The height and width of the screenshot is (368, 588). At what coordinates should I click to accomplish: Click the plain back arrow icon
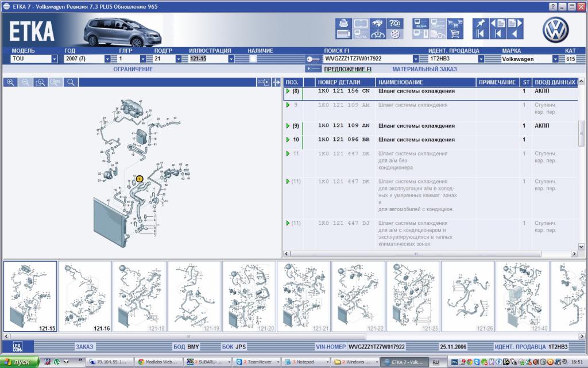click(515, 34)
